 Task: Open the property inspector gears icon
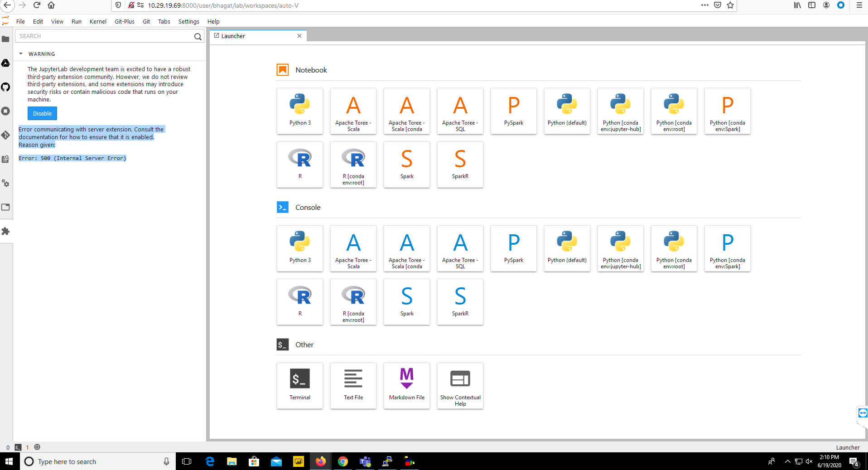tap(6, 183)
